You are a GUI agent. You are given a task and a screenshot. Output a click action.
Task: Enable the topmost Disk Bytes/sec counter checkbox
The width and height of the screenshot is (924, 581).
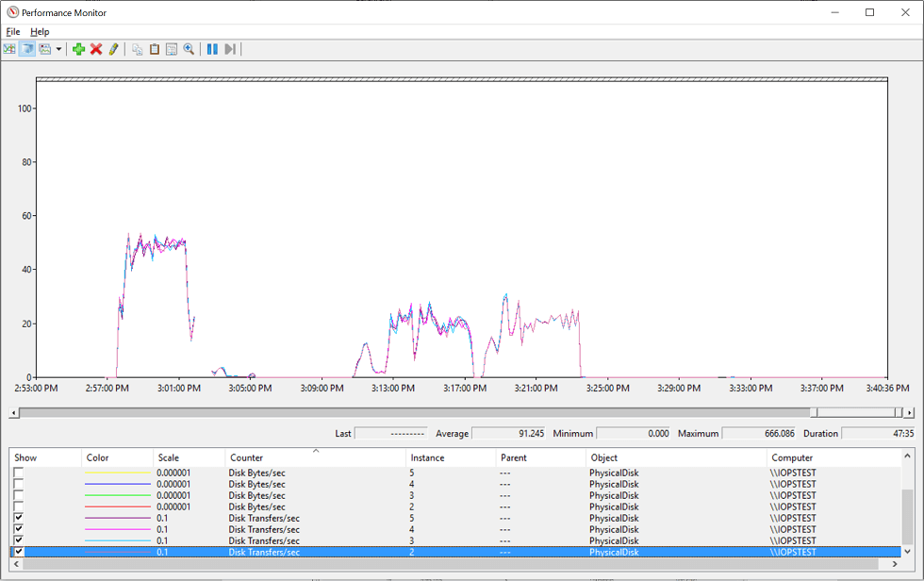16,473
